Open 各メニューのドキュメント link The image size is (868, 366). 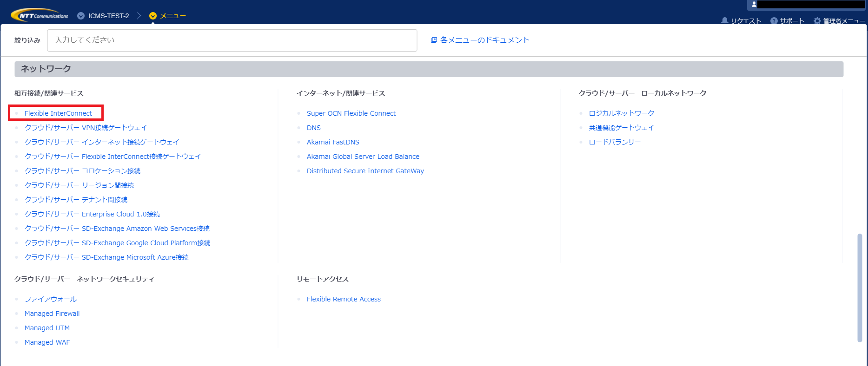click(485, 40)
